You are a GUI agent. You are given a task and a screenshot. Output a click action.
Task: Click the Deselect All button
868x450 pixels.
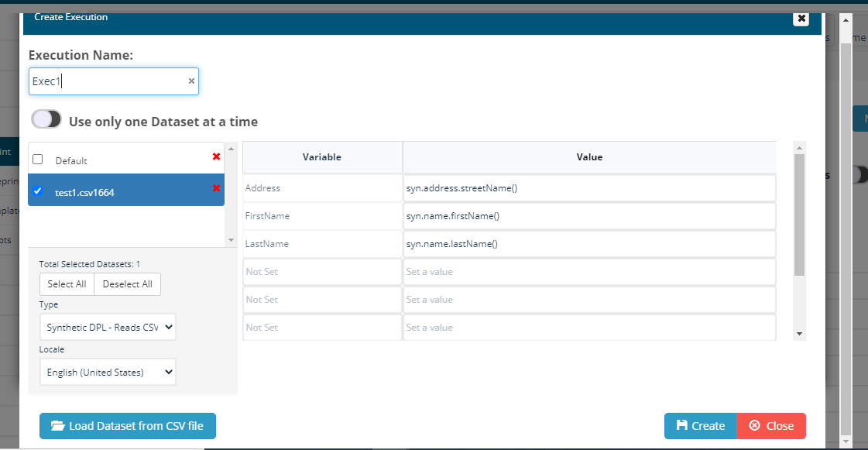pyautogui.click(x=127, y=284)
